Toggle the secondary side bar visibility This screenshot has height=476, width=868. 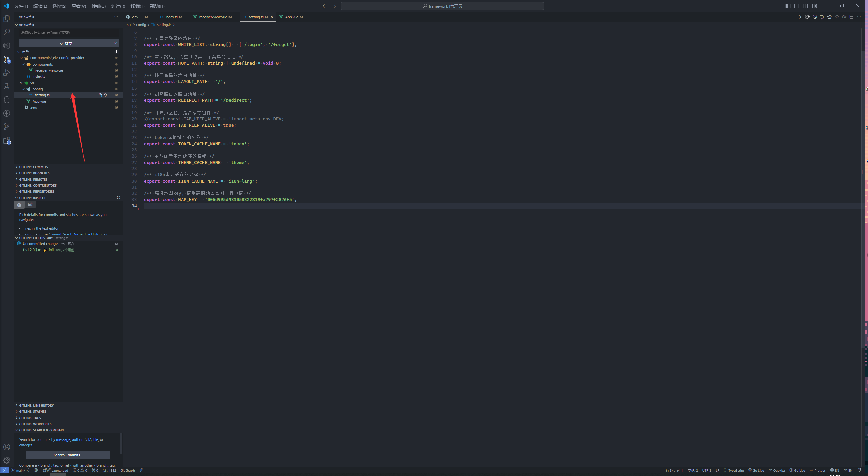pos(805,6)
